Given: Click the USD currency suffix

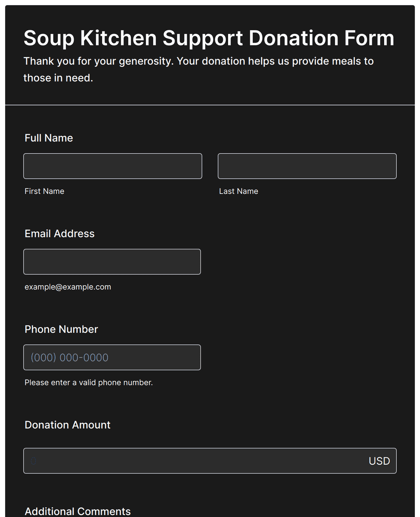Looking at the screenshot, I should 379,461.
